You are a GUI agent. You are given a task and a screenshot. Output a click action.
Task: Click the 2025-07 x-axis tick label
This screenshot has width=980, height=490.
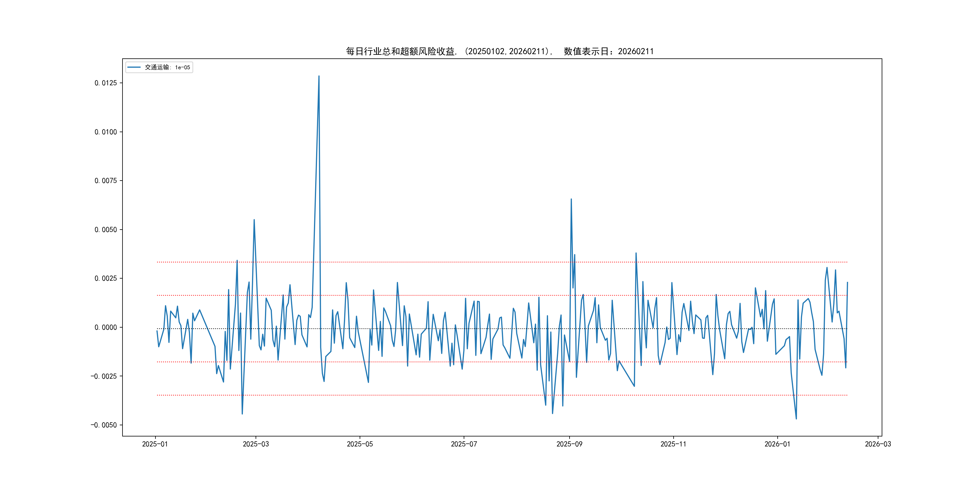464,444
